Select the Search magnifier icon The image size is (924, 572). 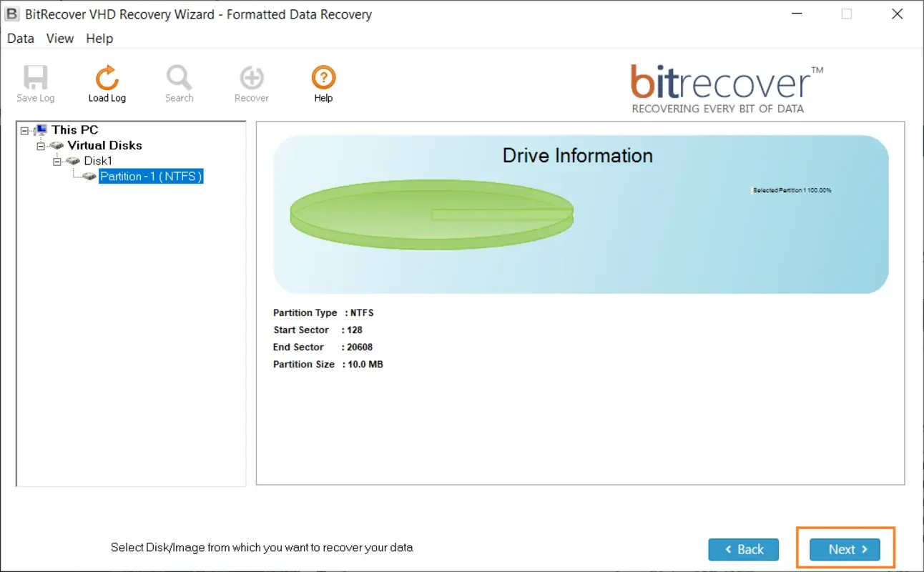pos(179,78)
